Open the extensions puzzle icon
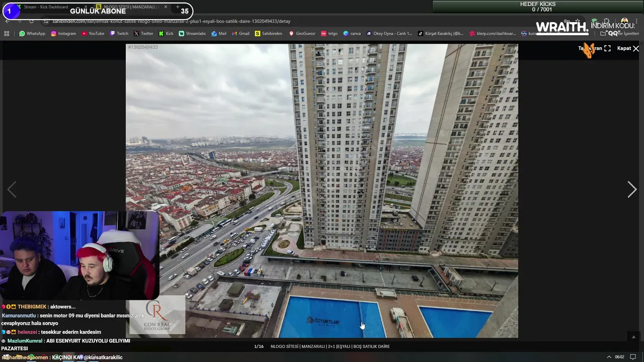The width and height of the screenshot is (644, 362). coord(607,21)
